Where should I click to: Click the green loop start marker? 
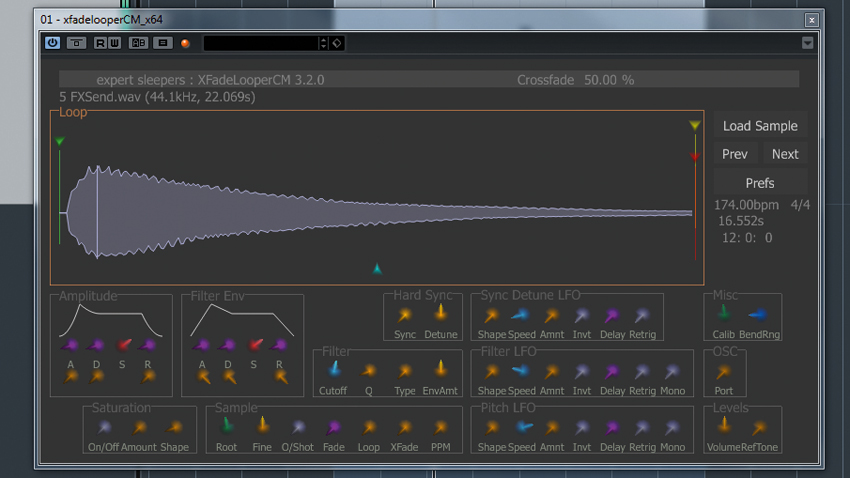[x=60, y=141]
